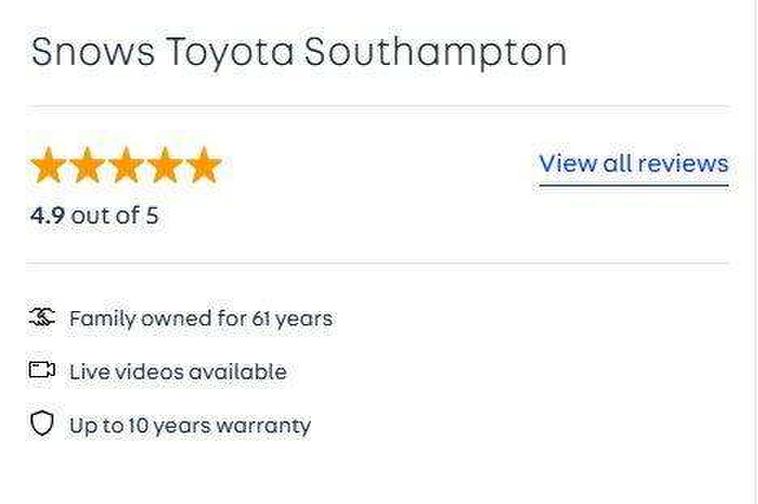The width and height of the screenshot is (758, 504).
Task: Open the View all reviews link
Action: pyautogui.click(x=633, y=163)
